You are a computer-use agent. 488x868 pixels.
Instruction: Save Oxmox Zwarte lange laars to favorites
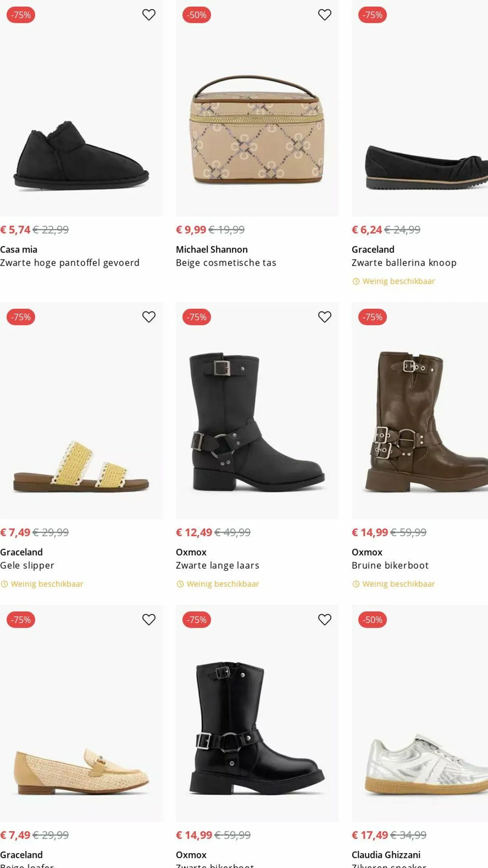click(324, 317)
